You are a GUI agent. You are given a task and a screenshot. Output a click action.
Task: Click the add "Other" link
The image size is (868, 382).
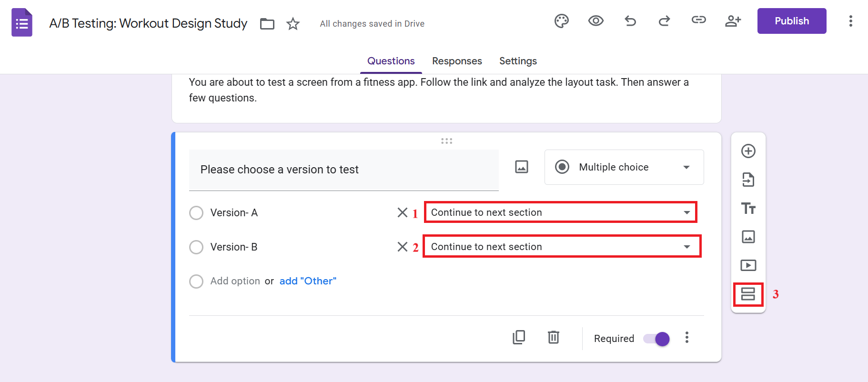click(308, 281)
